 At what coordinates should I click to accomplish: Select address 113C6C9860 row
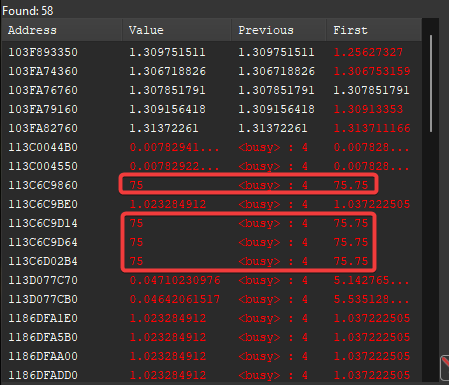[211, 185]
